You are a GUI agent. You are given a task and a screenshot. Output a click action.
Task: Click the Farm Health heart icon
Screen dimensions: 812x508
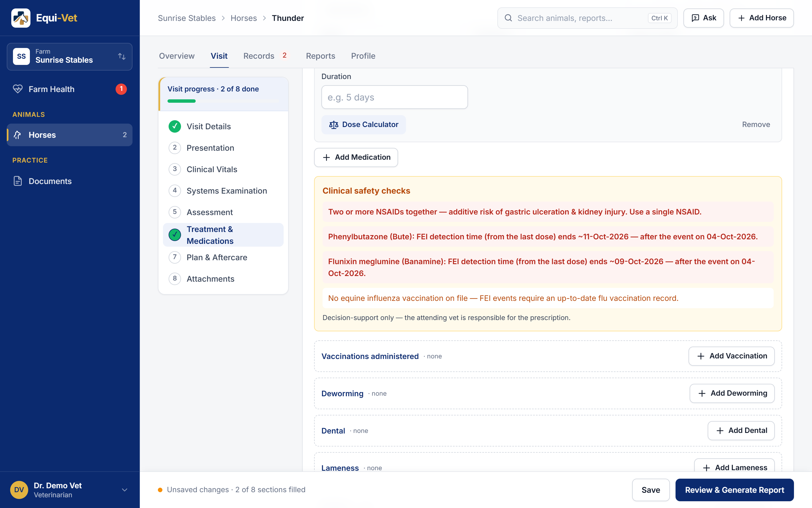click(17, 89)
